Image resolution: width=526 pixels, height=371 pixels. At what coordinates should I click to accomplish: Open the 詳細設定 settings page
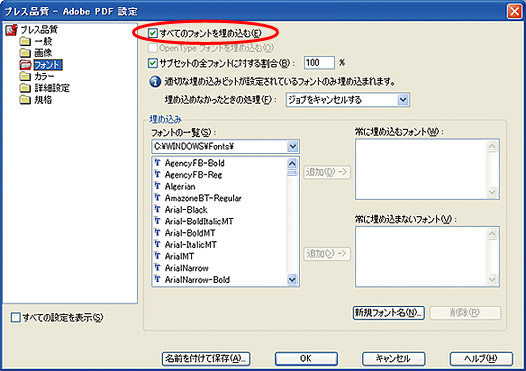click(52, 88)
